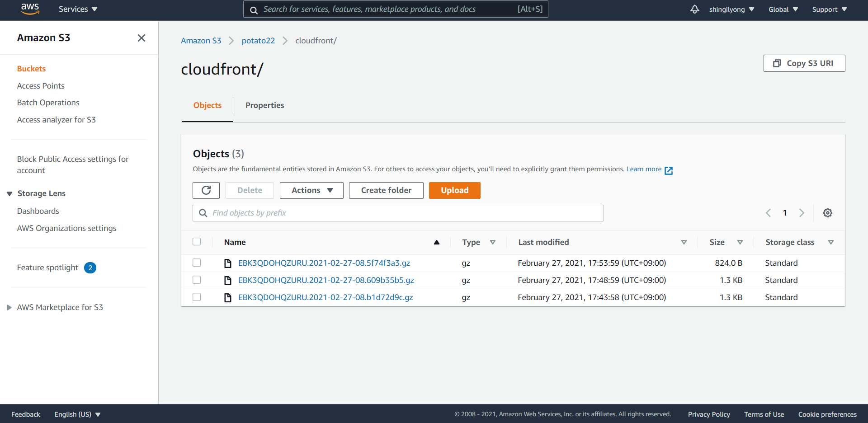Click page number 1 in pagination
868x423 pixels.
785,213
